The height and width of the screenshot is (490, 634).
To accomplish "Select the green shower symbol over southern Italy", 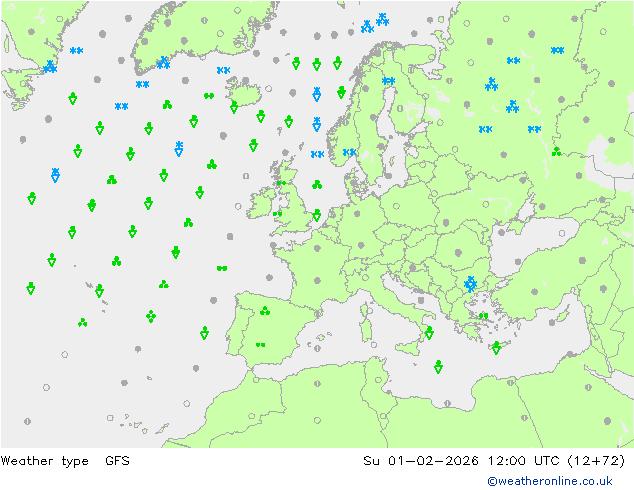I will pyautogui.click(x=429, y=333).
